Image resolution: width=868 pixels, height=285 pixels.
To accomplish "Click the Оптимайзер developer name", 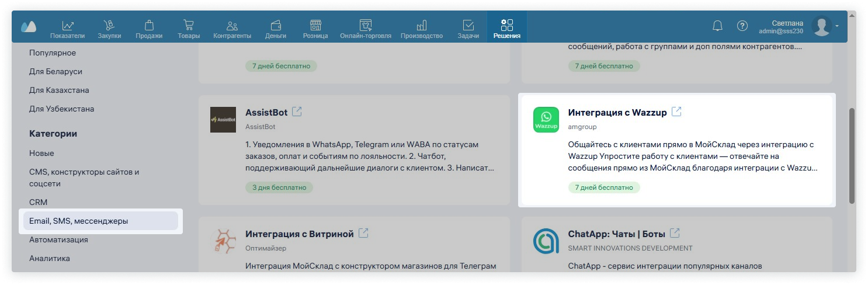I will [266, 248].
